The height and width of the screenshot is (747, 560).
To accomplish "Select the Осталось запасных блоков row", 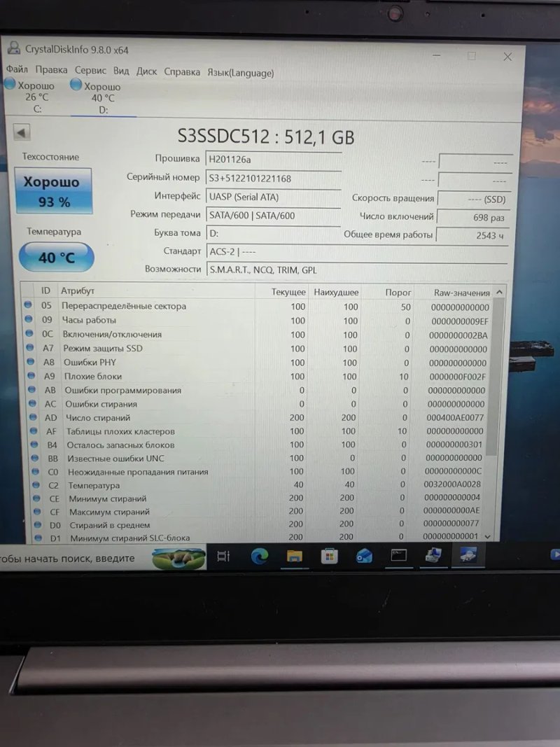I will tap(257, 445).
